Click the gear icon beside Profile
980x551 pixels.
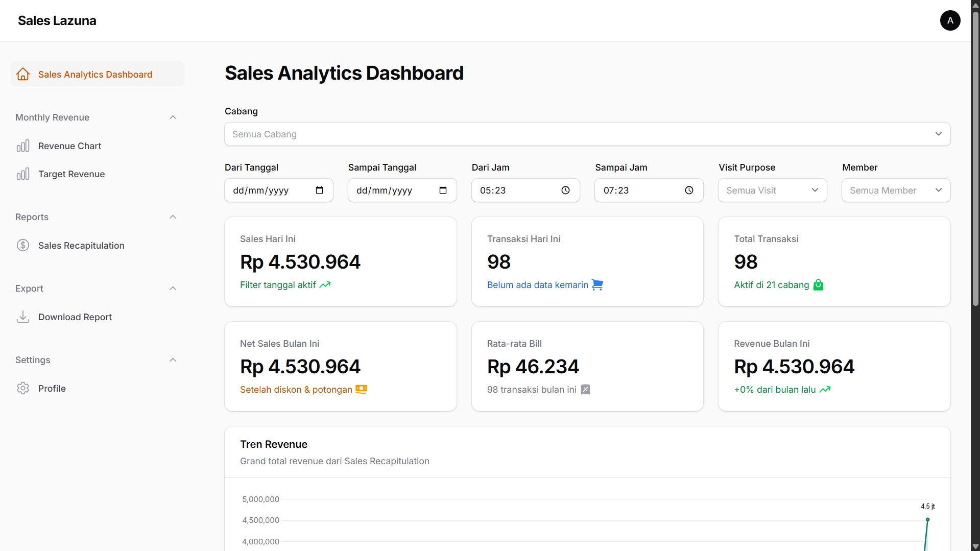pyautogui.click(x=23, y=389)
